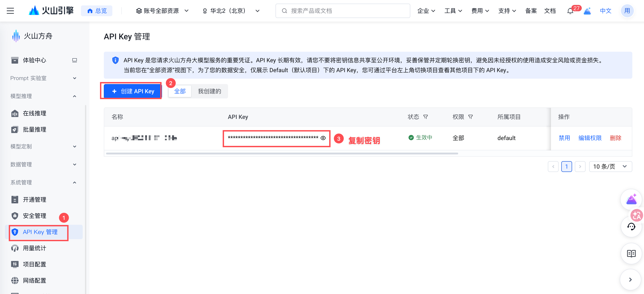This screenshot has width=644, height=294.
Task: Open the 工具 menu
Action: [453, 11]
